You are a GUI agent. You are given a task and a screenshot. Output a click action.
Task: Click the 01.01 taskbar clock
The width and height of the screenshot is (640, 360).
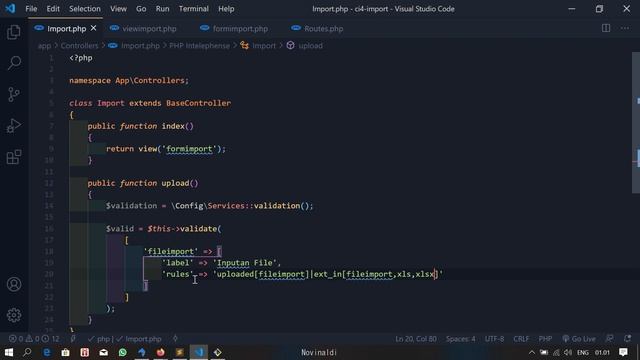pyautogui.click(x=602, y=352)
